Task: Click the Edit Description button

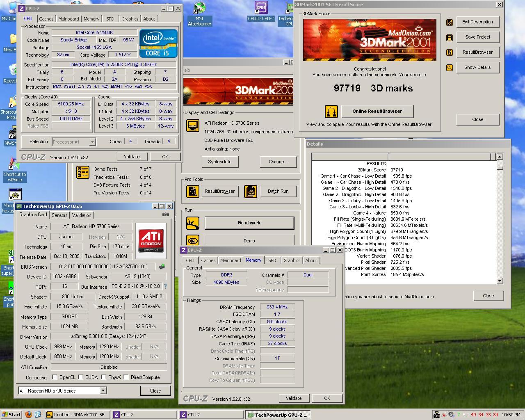Action: [477, 22]
